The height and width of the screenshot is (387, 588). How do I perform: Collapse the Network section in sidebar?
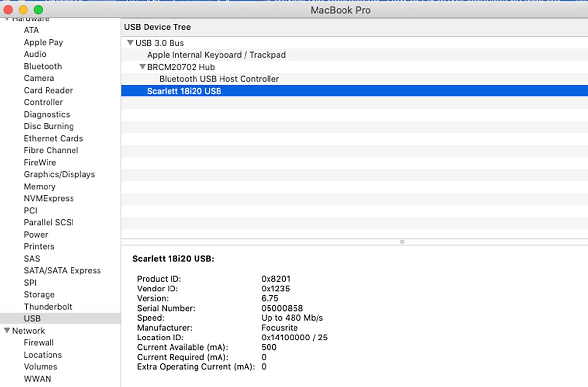(x=7, y=331)
